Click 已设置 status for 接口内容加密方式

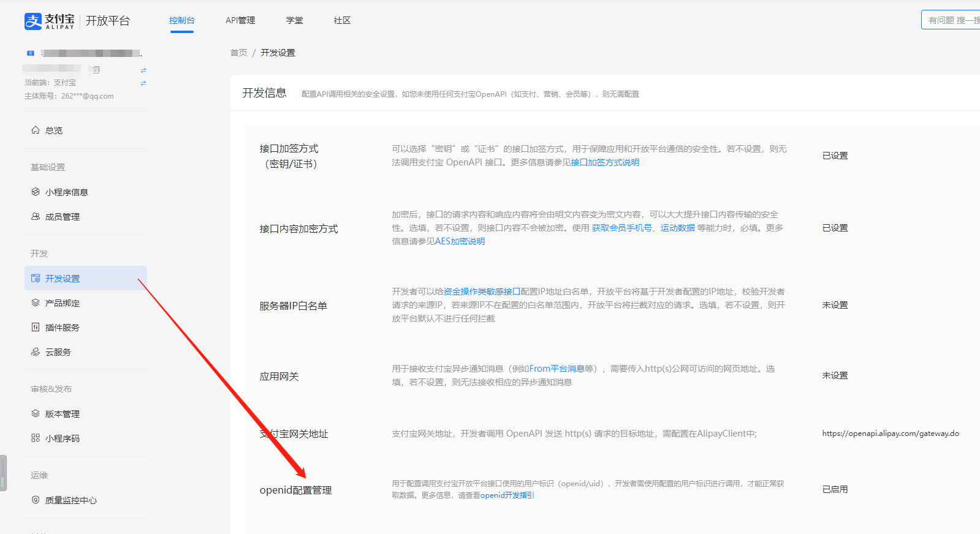tap(835, 228)
